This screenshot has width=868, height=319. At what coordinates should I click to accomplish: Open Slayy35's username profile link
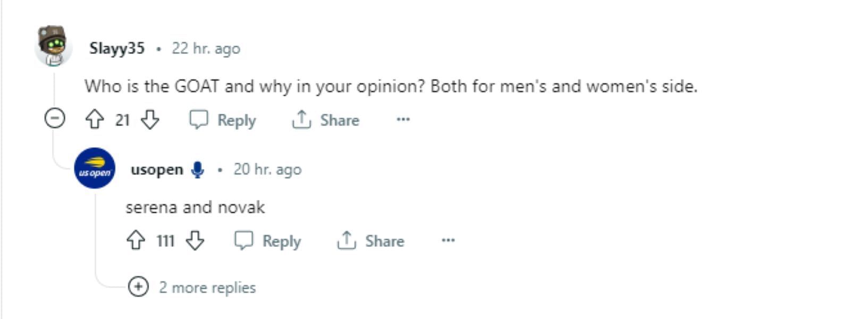[x=117, y=48]
